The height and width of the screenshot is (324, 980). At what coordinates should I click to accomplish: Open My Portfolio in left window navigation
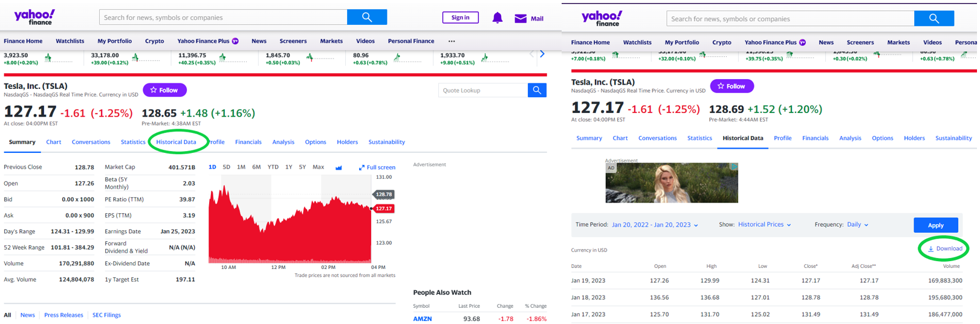click(x=114, y=41)
